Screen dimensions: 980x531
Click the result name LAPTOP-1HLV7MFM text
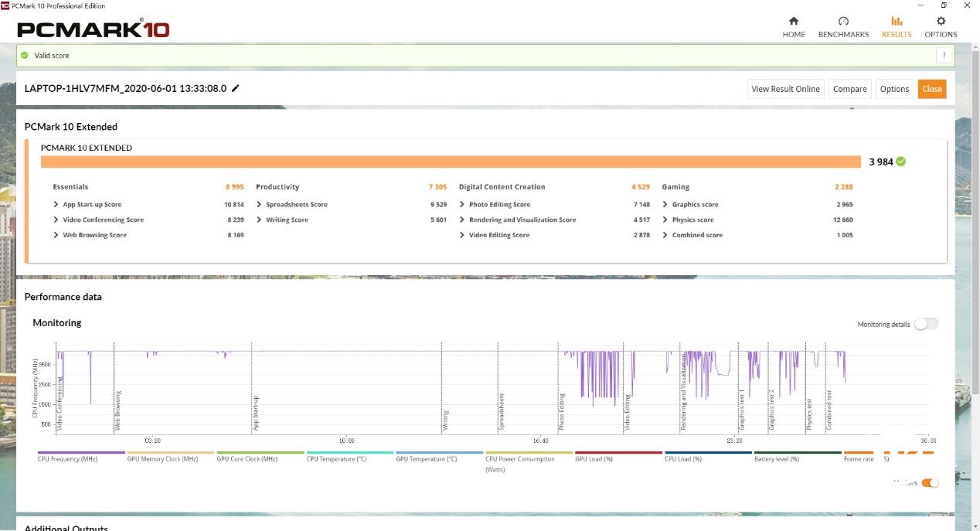[125, 88]
